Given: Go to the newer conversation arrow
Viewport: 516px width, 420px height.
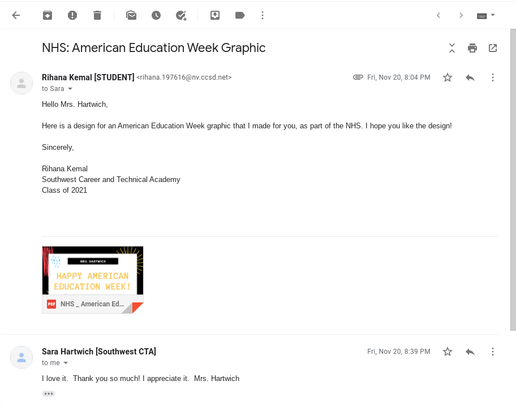Looking at the screenshot, I should [x=438, y=15].
